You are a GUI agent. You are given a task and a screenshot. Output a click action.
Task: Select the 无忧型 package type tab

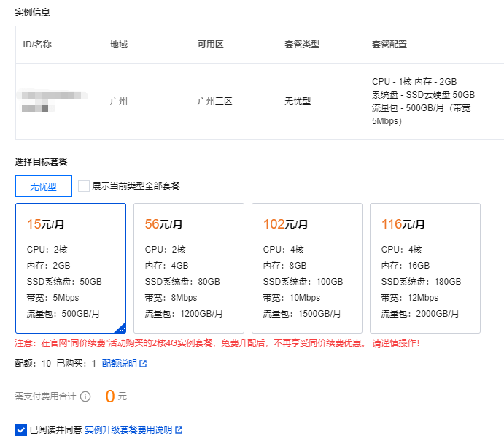coord(44,186)
